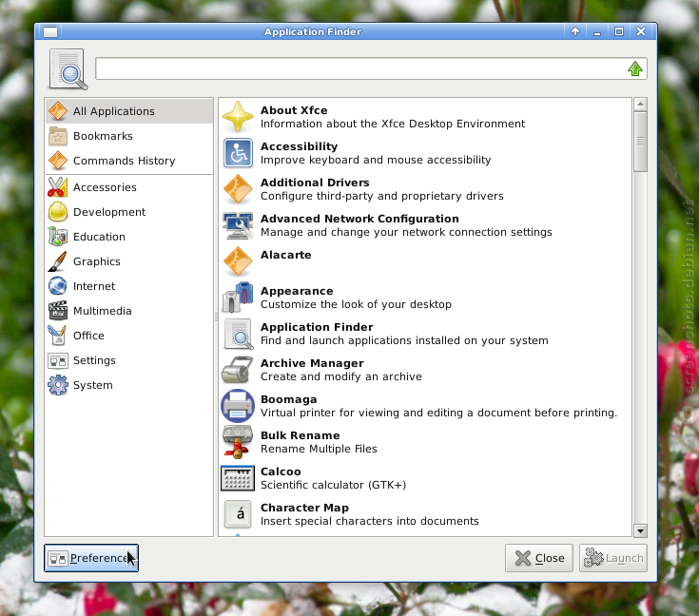The width and height of the screenshot is (699, 616).
Task: Click the Office category icon
Action: (x=58, y=336)
